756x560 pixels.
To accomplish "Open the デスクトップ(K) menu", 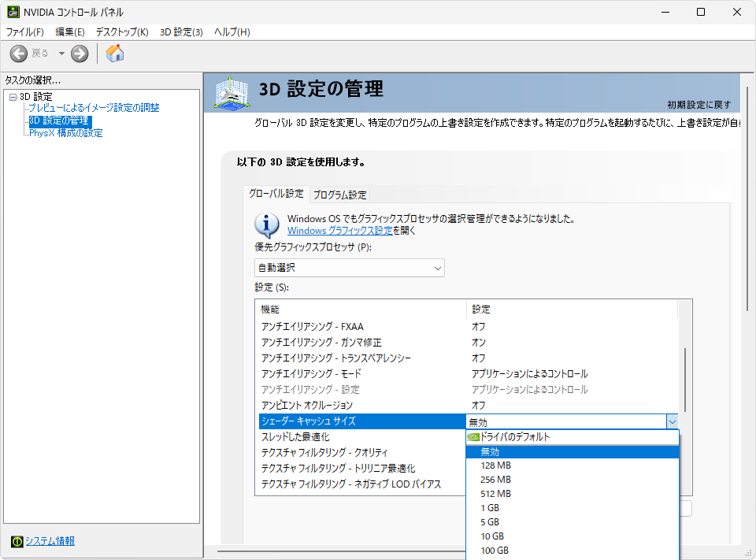I will (122, 32).
